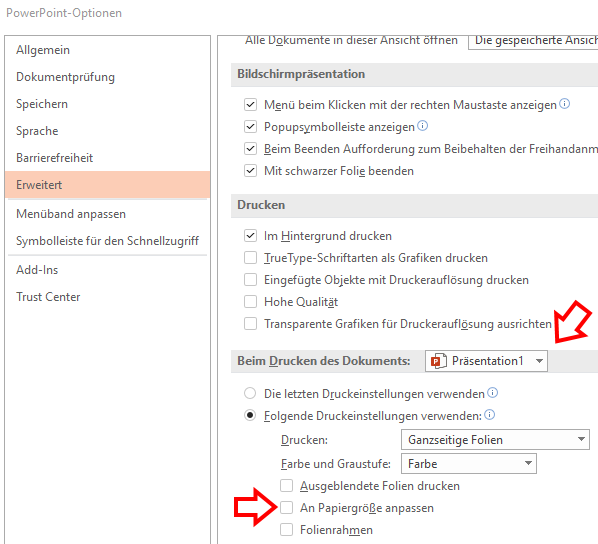Disable Im Hintergrund drucken checkbox
The height and width of the screenshot is (544, 598).
[250, 236]
